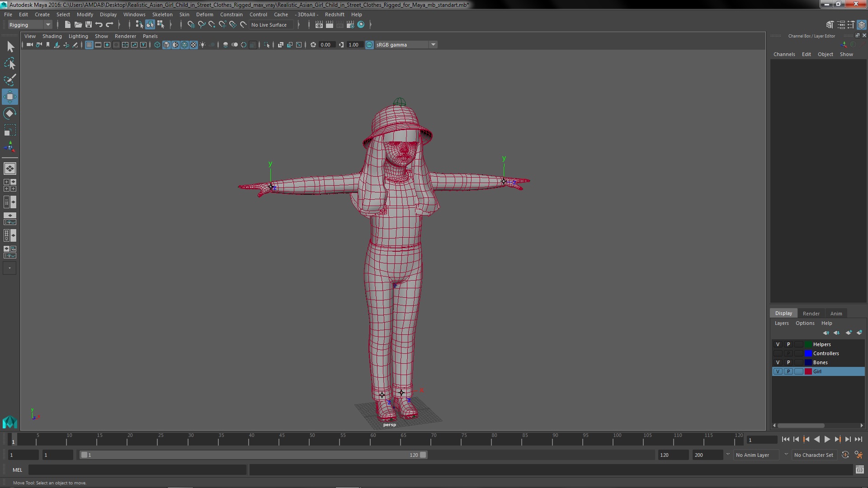
Task: Save the current scene
Action: click(89, 25)
